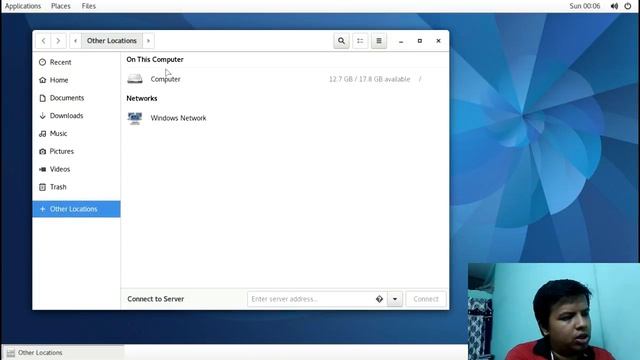640x360 pixels.
Task: Click the server address help icon
Action: click(x=379, y=299)
